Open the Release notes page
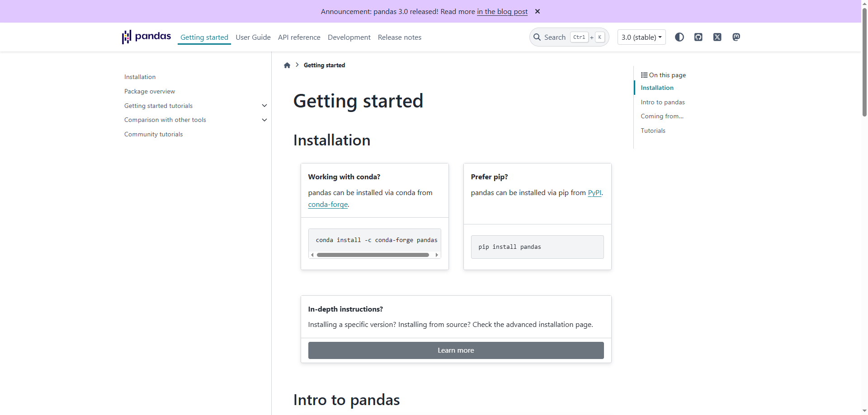Viewport: 868px width, 415px height. (x=399, y=37)
